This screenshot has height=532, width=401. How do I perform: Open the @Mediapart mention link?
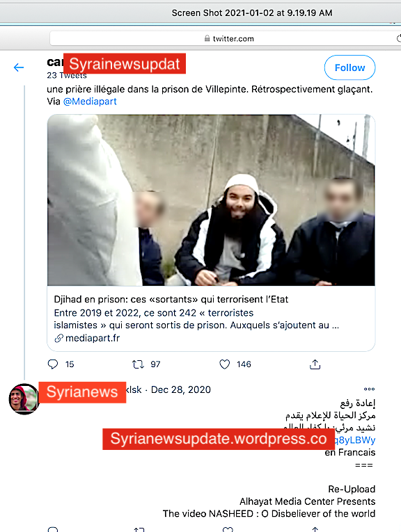click(90, 102)
